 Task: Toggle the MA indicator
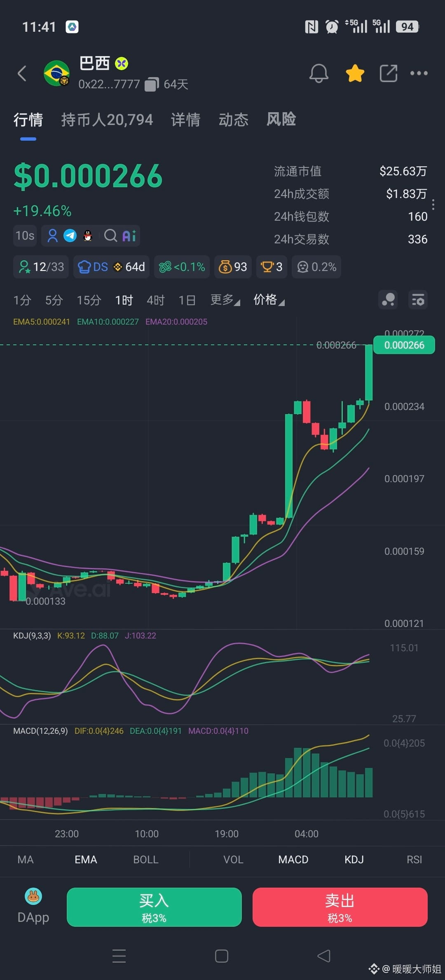click(x=26, y=860)
